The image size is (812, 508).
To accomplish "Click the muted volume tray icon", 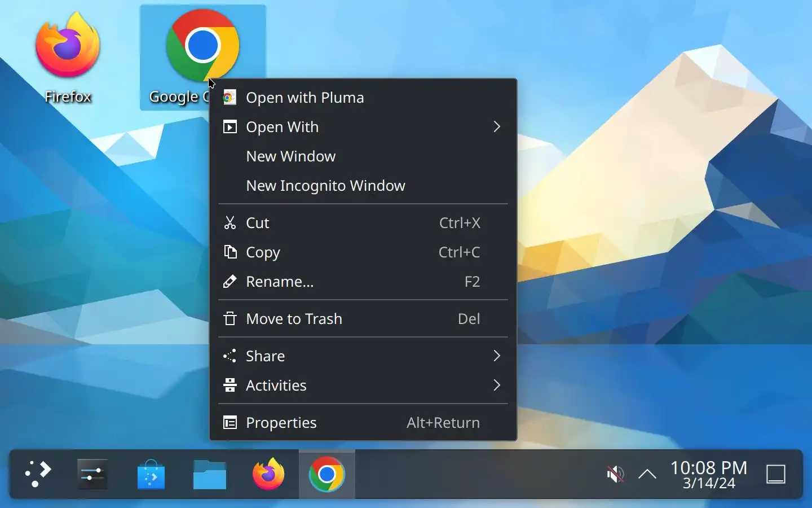I will [x=616, y=474].
